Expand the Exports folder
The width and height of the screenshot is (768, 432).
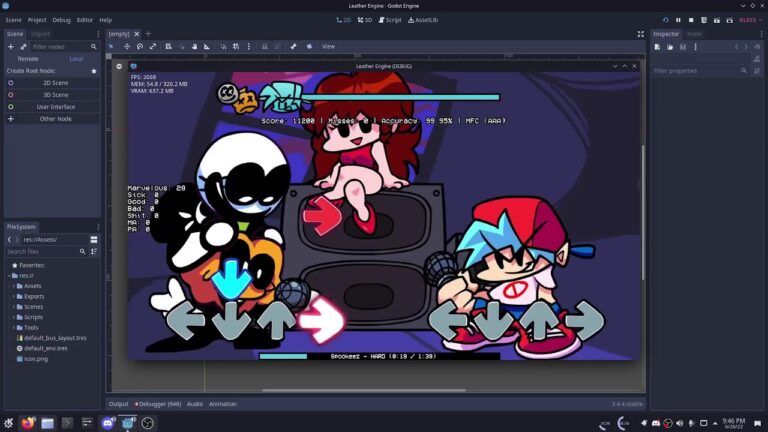13,296
